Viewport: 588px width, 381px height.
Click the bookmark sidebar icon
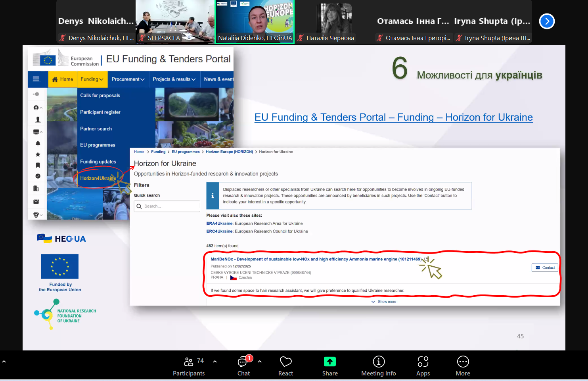tap(38, 165)
